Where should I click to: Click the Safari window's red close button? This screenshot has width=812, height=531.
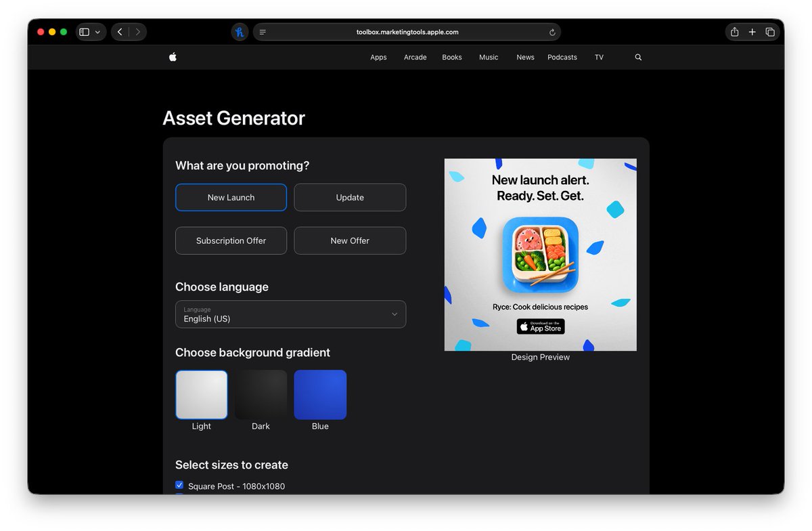[x=41, y=32]
